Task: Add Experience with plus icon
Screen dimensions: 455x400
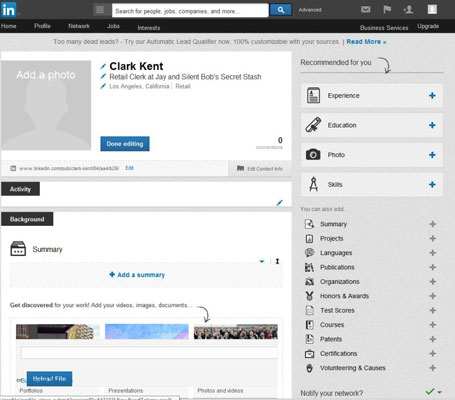Action: pos(432,96)
